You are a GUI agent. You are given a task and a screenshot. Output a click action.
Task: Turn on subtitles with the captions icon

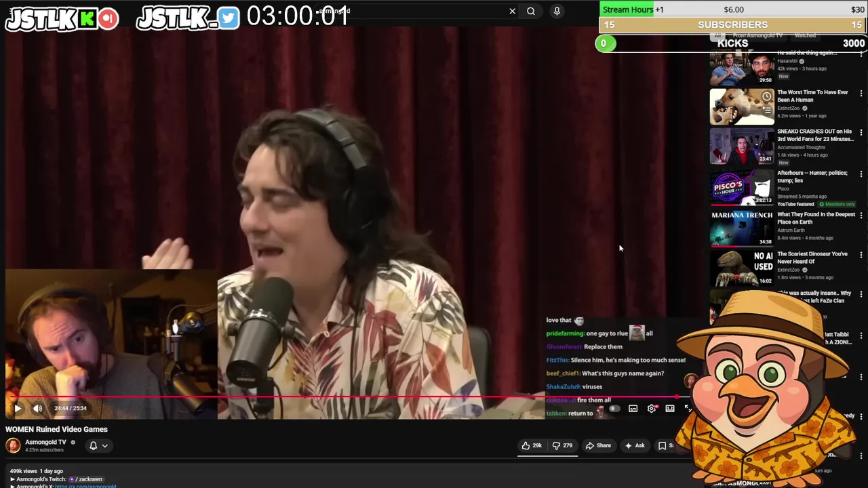pyautogui.click(x=633, y=409)
